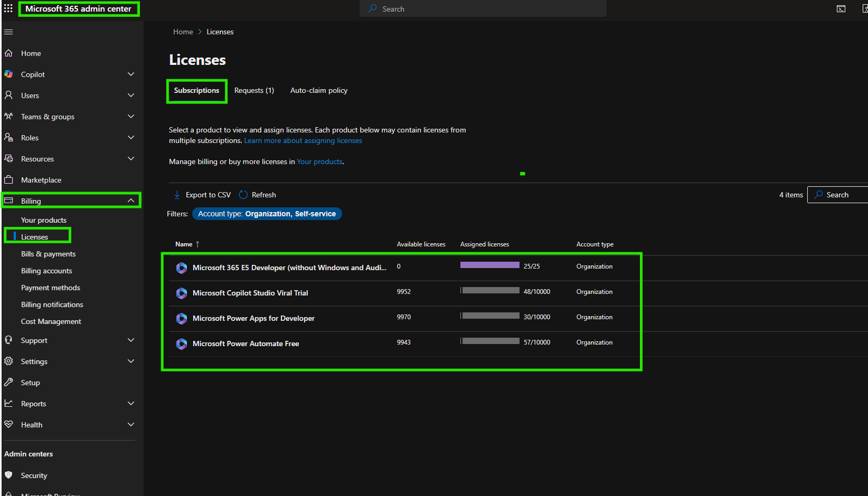
Task: Click the Export to CSV download icon
Action: (x=177, y=195)
